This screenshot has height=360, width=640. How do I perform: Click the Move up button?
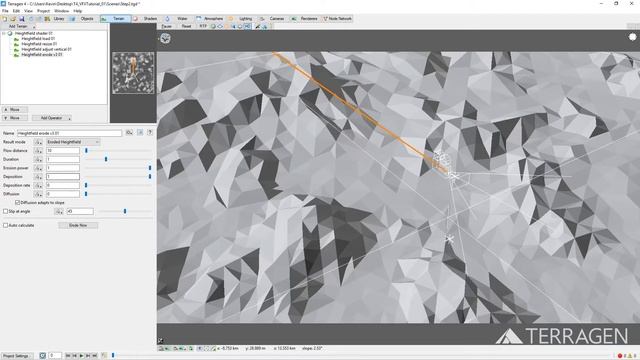(15, 110)
